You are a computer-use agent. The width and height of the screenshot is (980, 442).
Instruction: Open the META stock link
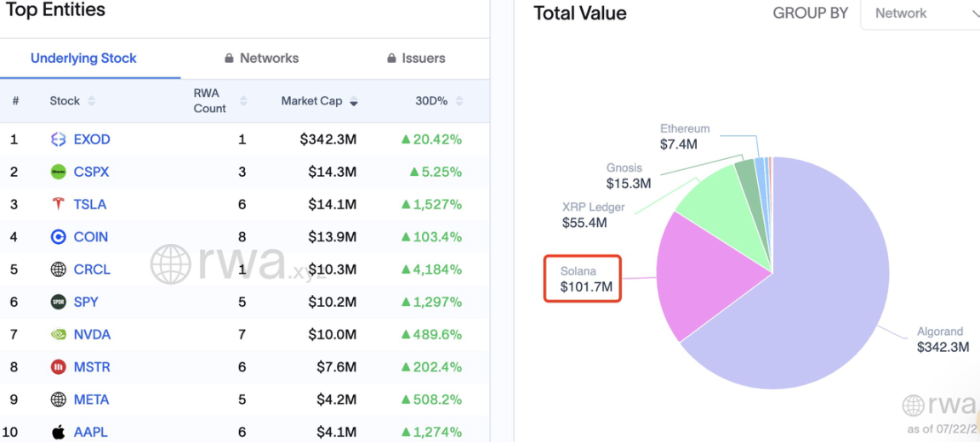click(x=91, y=399)
